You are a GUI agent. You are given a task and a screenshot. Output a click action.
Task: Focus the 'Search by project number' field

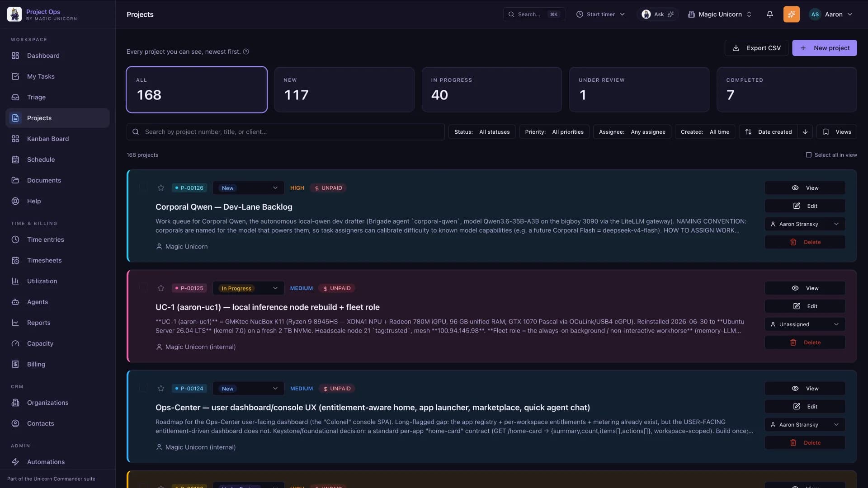coord(286,132)
